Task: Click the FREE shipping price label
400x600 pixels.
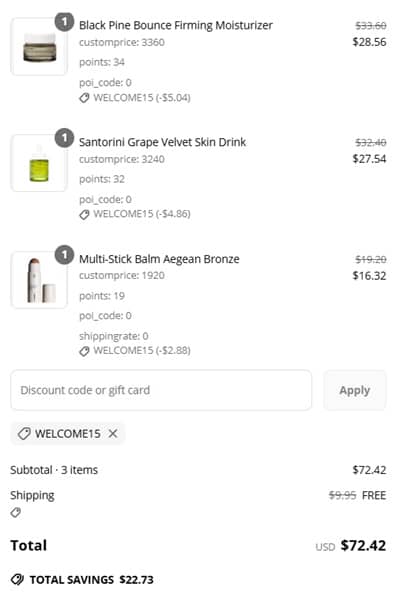Action: 374,495
